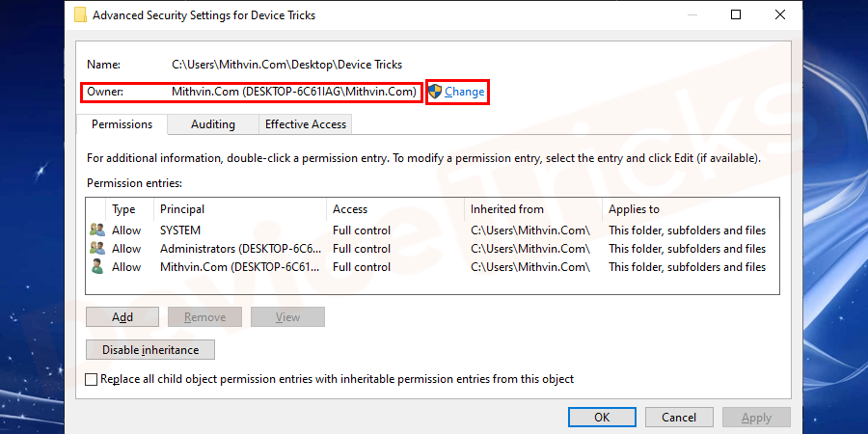Select the Mithvin.Com single user icon
The width and height of the screenshot is (868, 434).
(97, 266)
